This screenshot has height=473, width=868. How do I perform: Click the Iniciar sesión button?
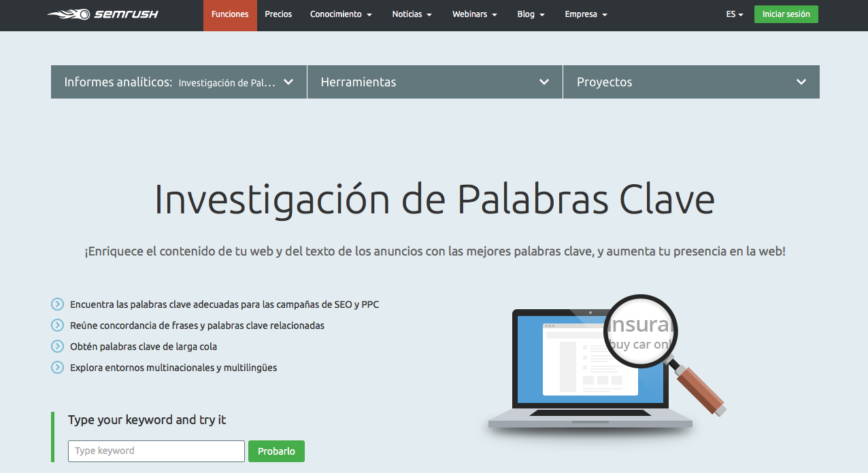tap(786, 14)
